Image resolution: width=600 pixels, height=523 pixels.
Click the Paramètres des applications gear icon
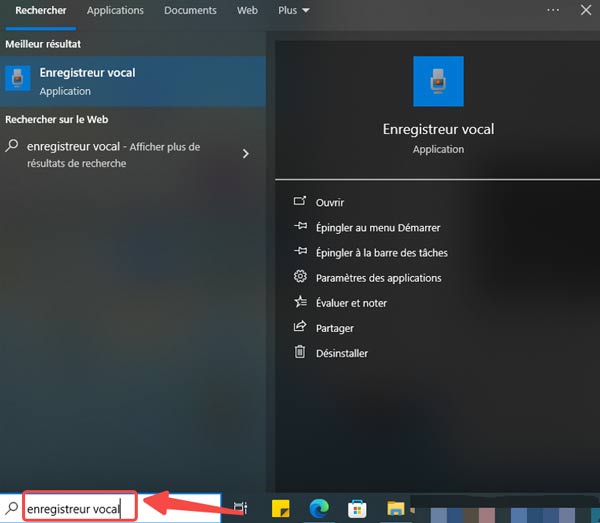[x=299, y=277]
